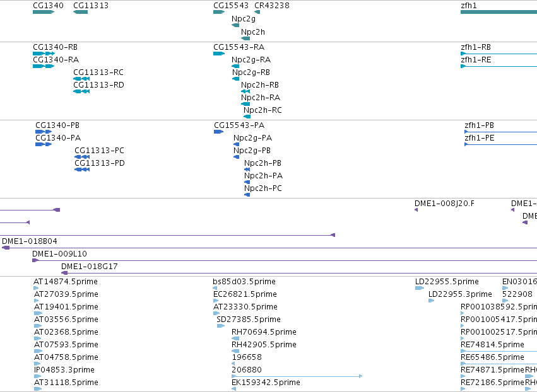The image size is (537, 392).
Task: Click transcript Npc2g-RB
Action: pyautogui.click(x=251, y=72)
